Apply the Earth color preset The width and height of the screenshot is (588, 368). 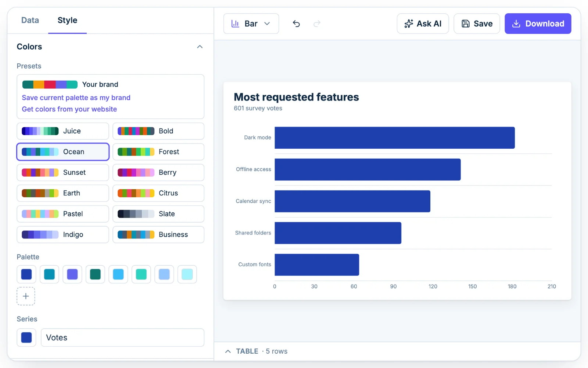coord(63,193)
